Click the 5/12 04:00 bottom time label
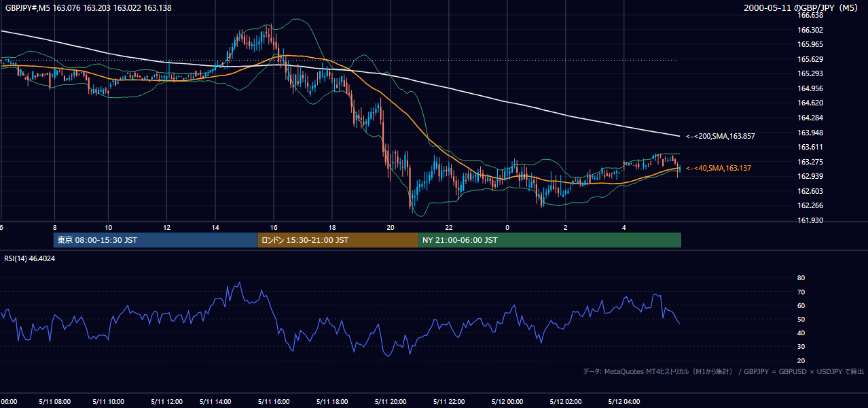The width and height of the screenshot is (868, 408). click(x=624, y=401)
